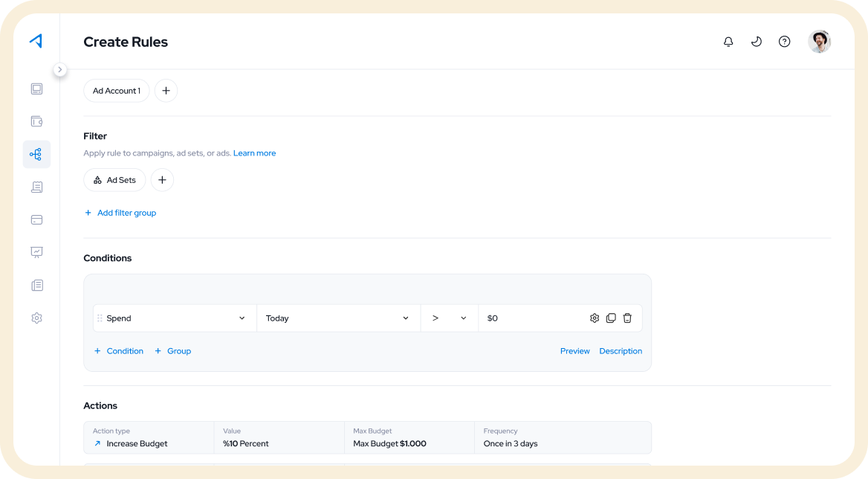Screen dimensions: 868x479
Task: Expand the sidebar with the arrow button
Action: [x=59, y=70]
